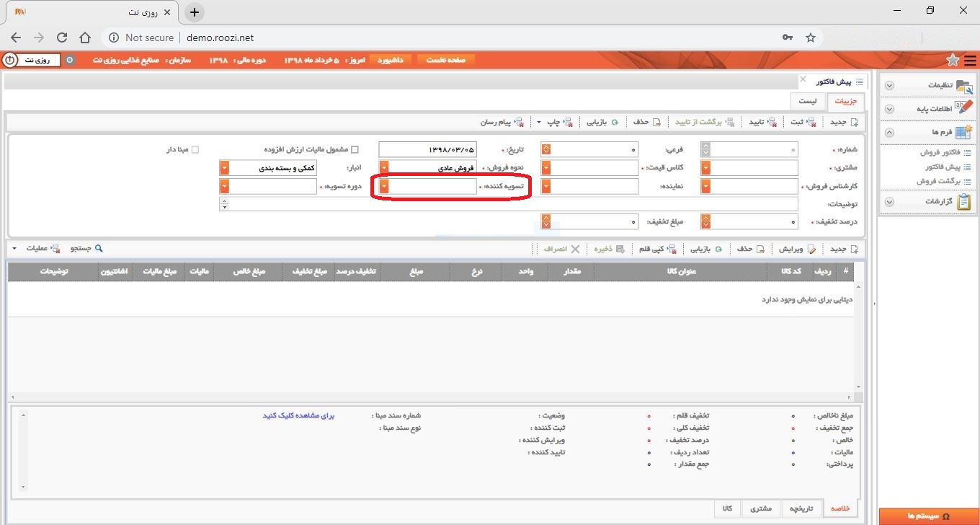Click the حذف icon beside ویرایش
This screenshot has width=980, height=525.
[x=760, y=249]
